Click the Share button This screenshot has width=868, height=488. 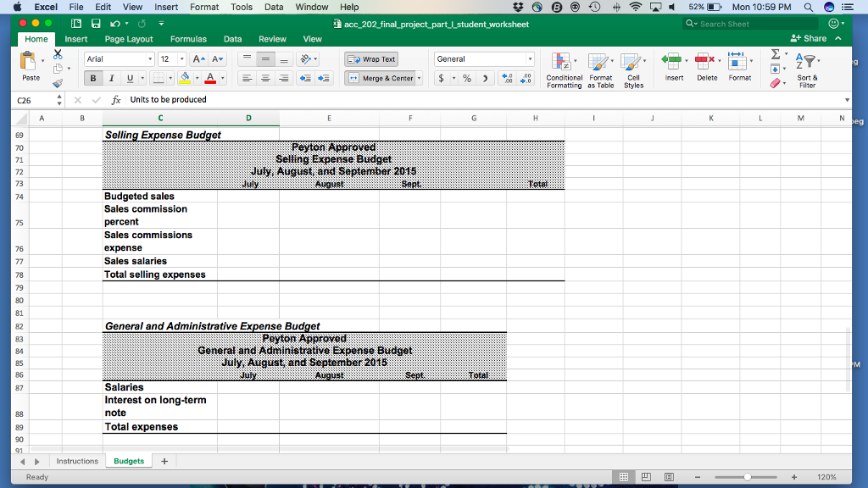pyautogui.click(x=811, y=38)
